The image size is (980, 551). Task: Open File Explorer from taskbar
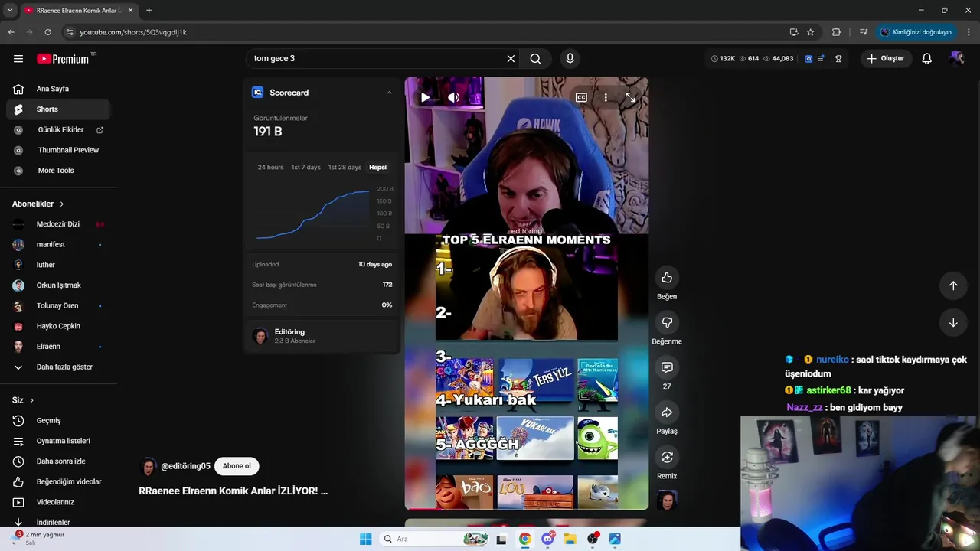click(x=570, y=539)
